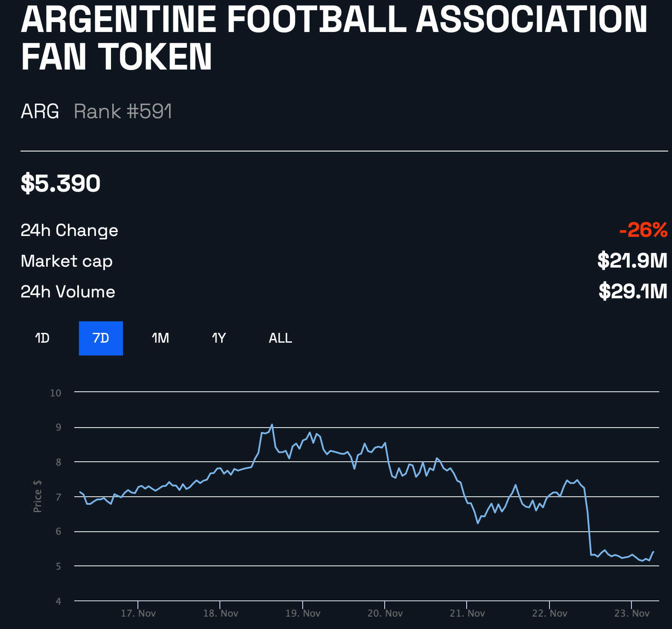Click the -26% change value
The image size is (672, 629).
(x=643, y=230)
